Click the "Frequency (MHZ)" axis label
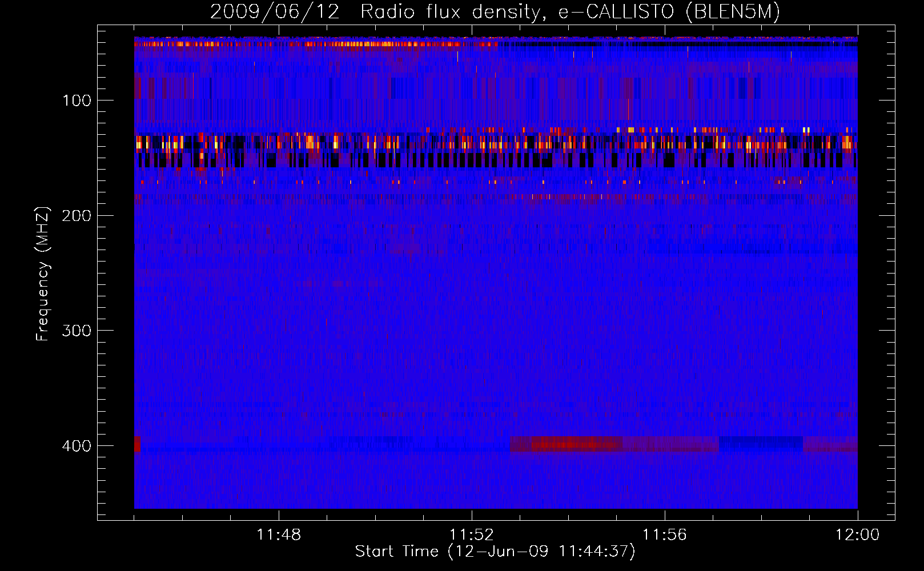The width and height of the screenshot is (924, 571). (x=43, y=274)
